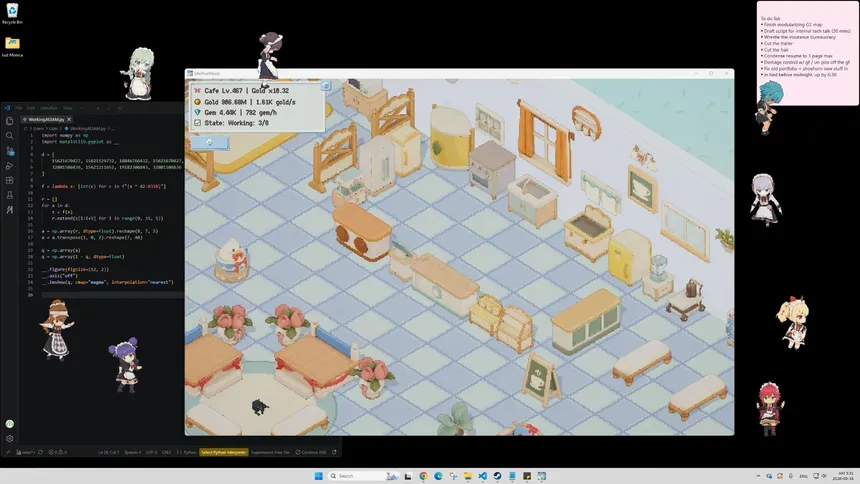Open the VS Code Manage gear
This screenshot has height=484, width=860.
9,438
